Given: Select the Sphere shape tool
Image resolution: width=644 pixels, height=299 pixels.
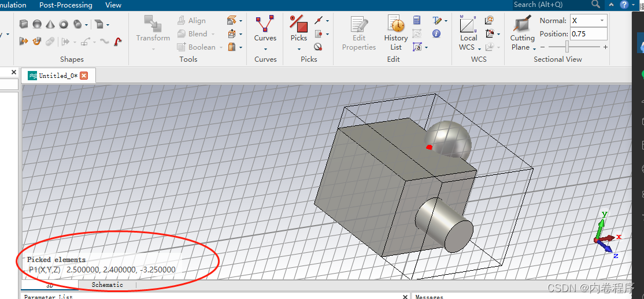Looking at the screenshot, I should (37, 24).
